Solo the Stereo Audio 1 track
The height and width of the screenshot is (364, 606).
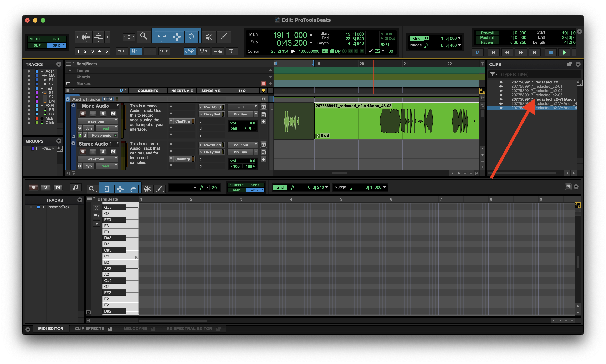point(103,151)
